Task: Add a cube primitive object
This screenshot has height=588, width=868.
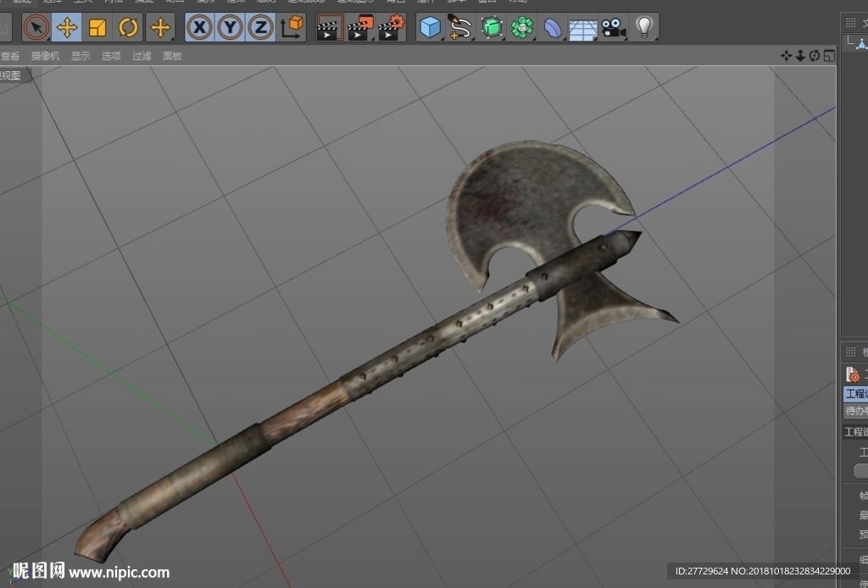Action: pyautogui.click(x=431, y=27)
